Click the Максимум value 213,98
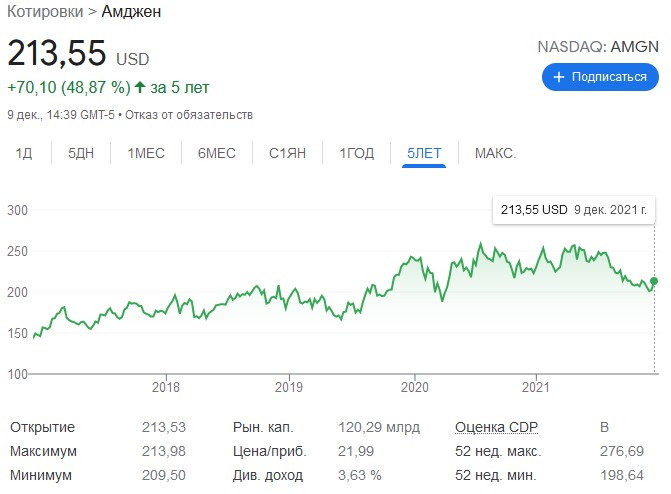 (x=164, y=451)
